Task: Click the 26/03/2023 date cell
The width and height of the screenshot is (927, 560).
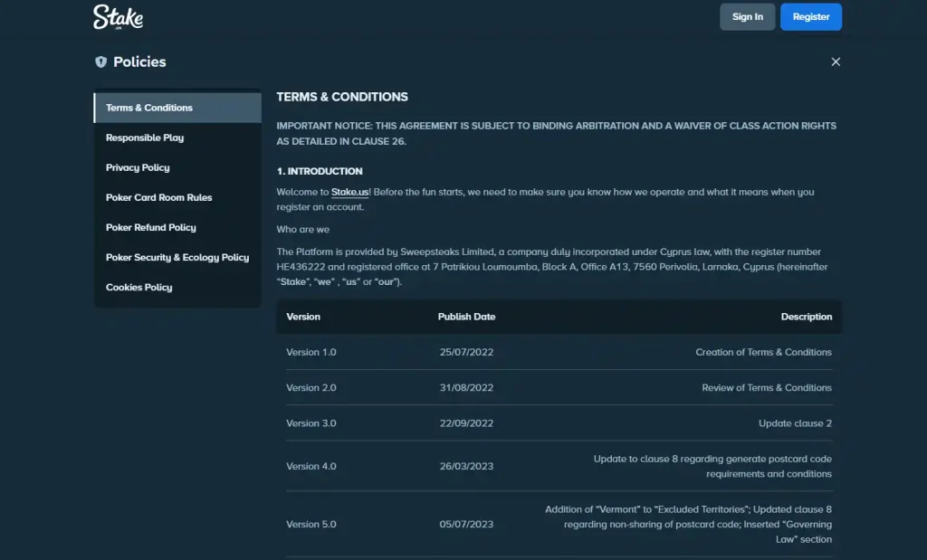Action: [x=466, y=466]
